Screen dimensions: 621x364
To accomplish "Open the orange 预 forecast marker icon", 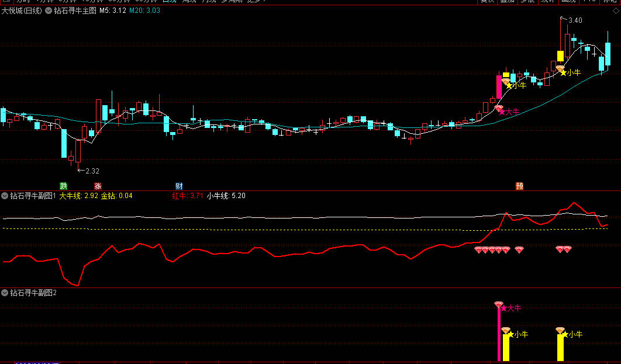I will click(519, 186).
